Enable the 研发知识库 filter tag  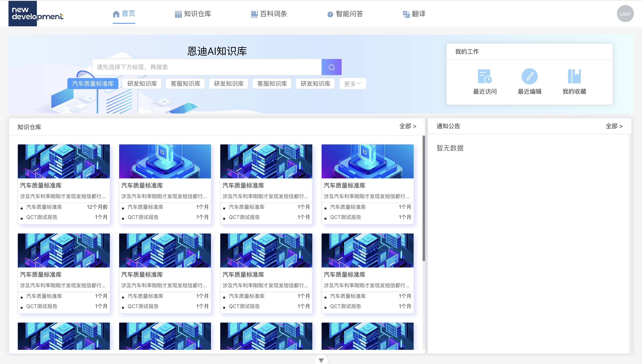142,84
